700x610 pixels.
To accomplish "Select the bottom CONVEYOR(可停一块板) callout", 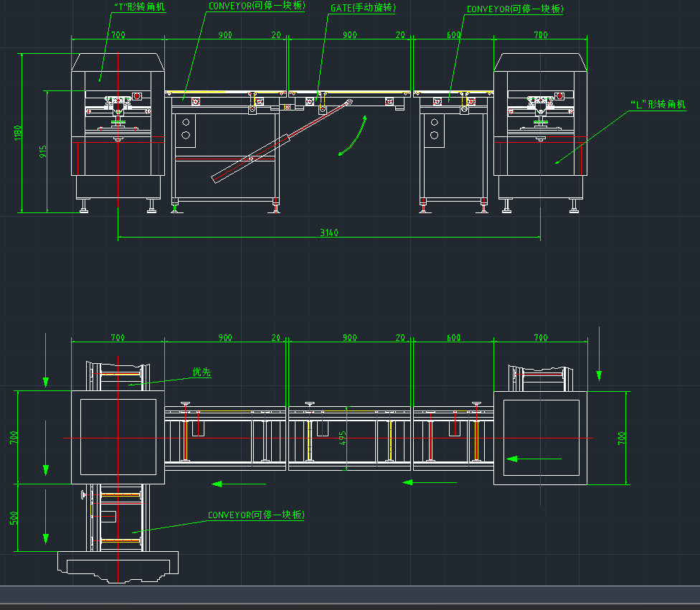I will tap(256, 515).
